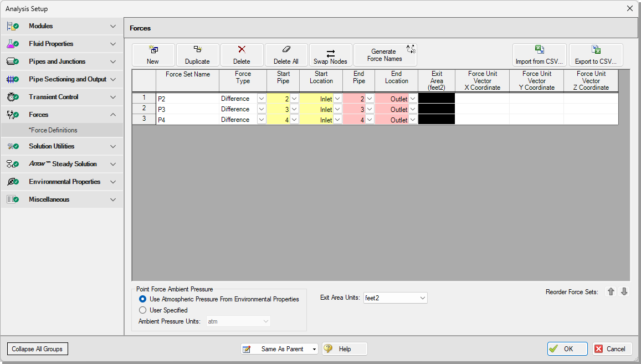Expand the Fluid Properties chevron
The width and height of the screenshot is (641, 364).
click(113, 44)
